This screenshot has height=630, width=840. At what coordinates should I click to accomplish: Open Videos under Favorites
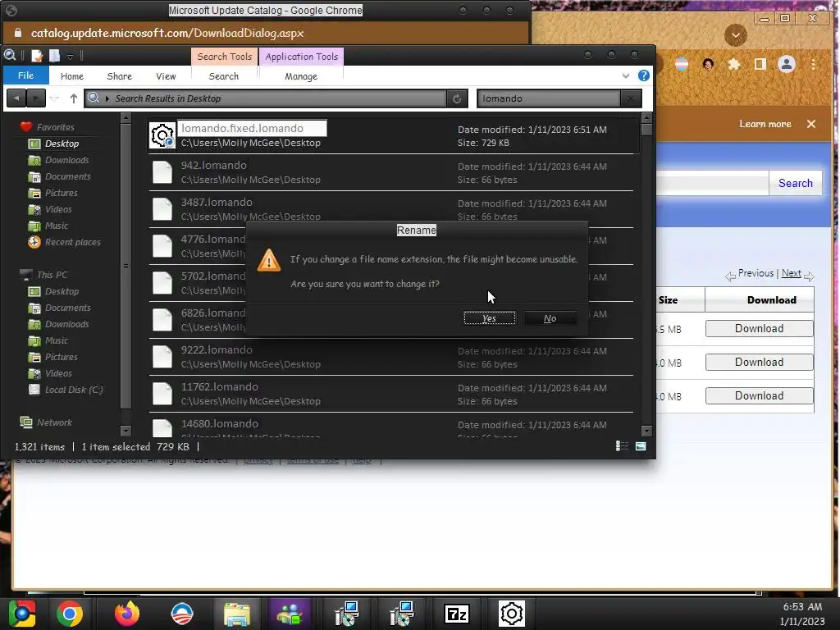click(x=58, y=209)
